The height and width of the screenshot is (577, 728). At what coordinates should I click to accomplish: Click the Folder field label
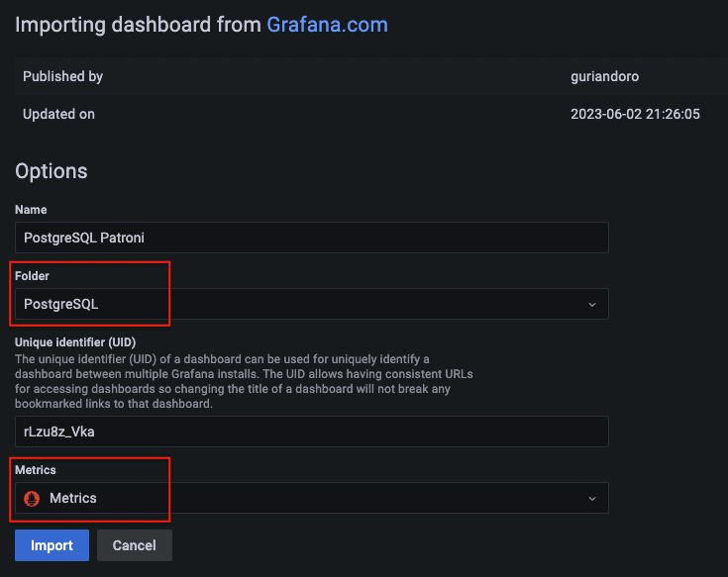click(33, 275)
